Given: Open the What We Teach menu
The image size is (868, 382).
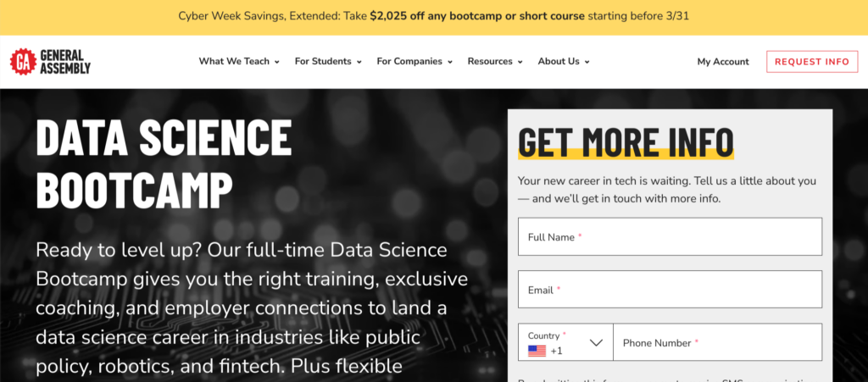Looking at the screenshot, I should point(234,61).
